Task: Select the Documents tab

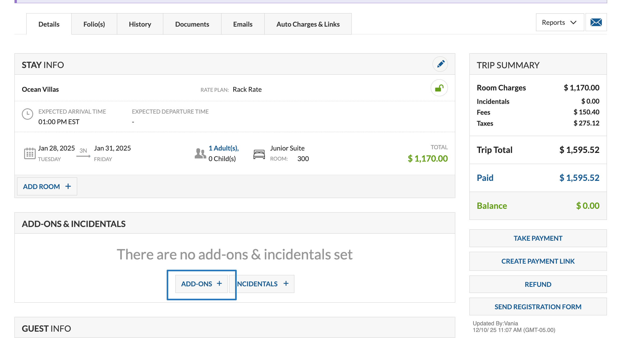Action: pyautogui.click(x=192, y=24)
